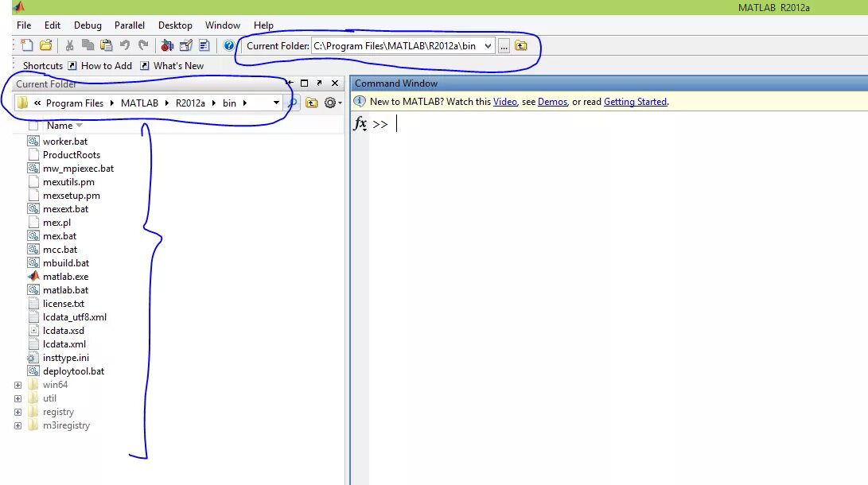Open the Window menu
This screenshot has height=485, width=868.
(223, 25)
